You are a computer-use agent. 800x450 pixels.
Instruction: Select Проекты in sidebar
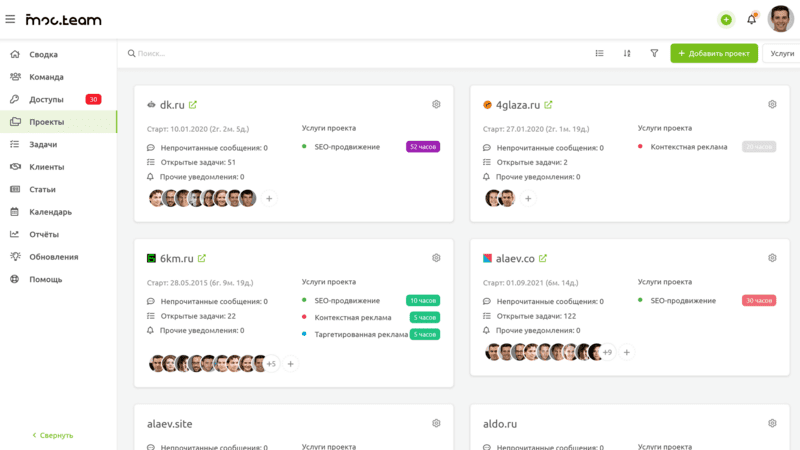click(58, 121)
